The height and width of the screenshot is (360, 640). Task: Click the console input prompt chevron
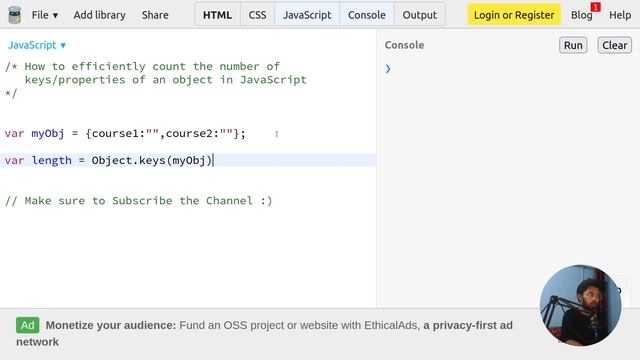click(388, 69)
